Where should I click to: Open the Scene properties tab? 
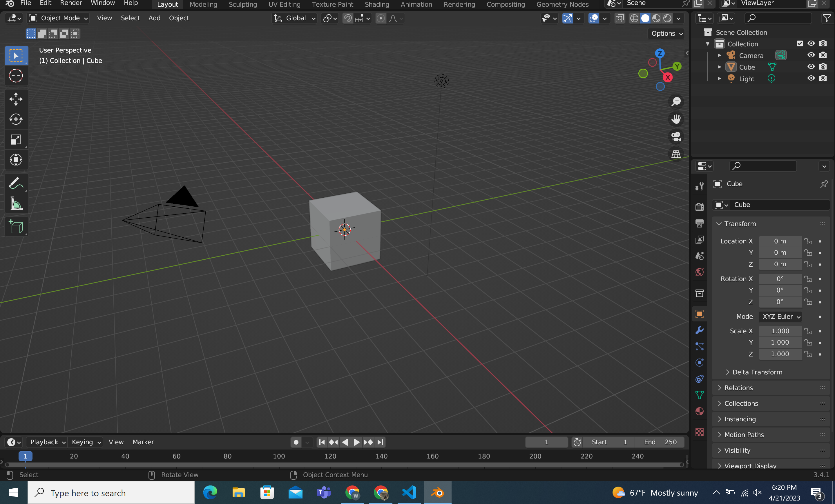click(x=699, y=256)
